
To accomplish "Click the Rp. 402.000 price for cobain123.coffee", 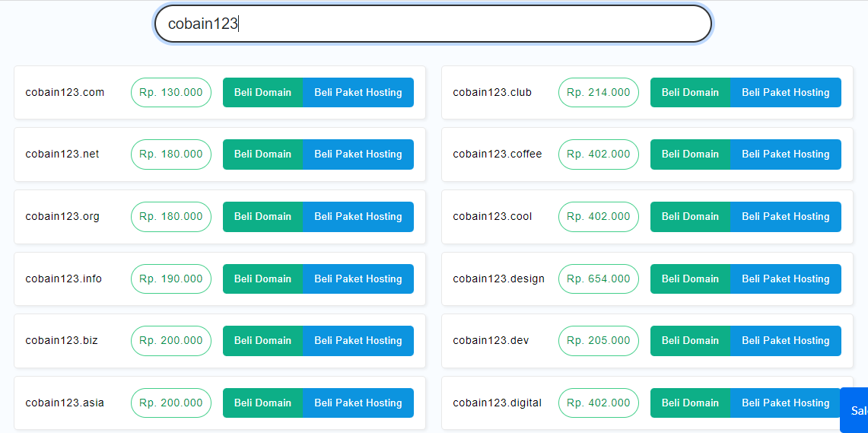I will pyautogui.click(x=599, y=154).
